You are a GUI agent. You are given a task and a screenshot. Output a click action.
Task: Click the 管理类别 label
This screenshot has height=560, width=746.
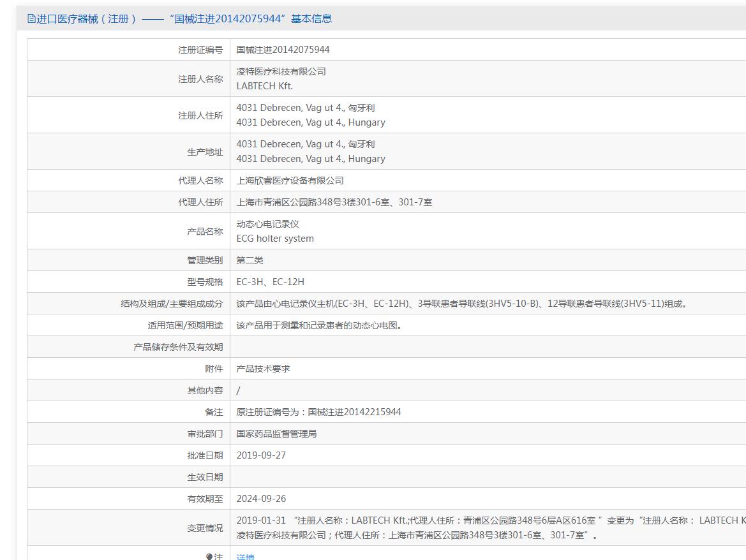point(205,260)
